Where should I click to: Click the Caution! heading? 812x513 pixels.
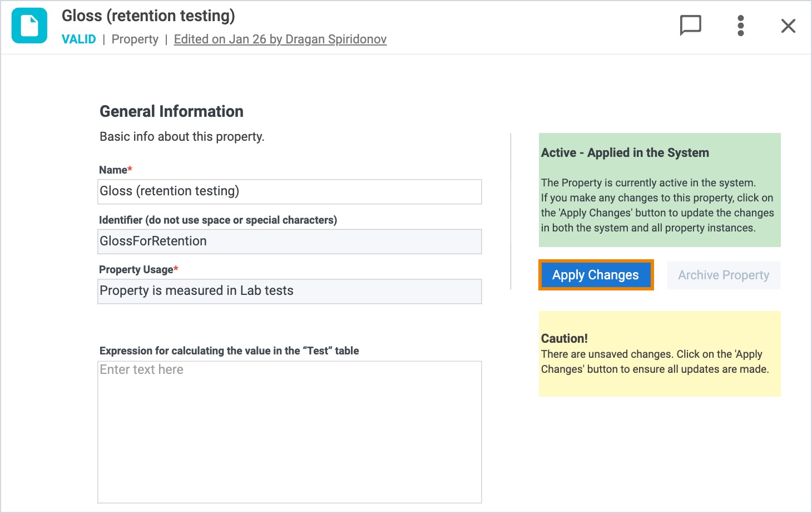pyautogui.click(x=565, y=338)
